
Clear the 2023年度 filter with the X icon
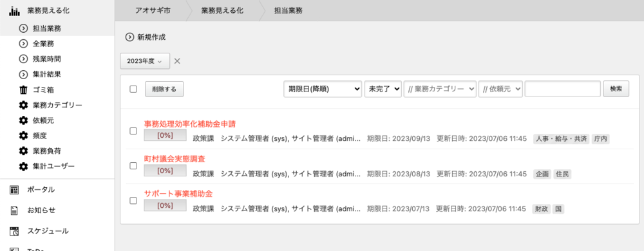tap(177, 60)
